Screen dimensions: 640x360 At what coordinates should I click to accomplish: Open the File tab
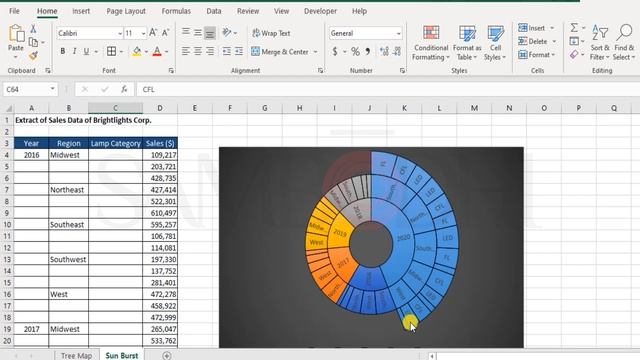(14, 11)
